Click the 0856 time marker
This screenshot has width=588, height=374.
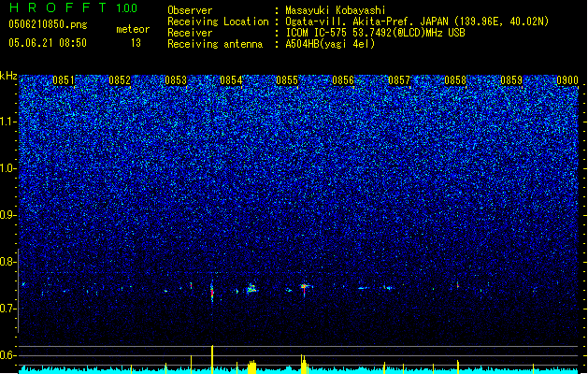pos(343,80)
